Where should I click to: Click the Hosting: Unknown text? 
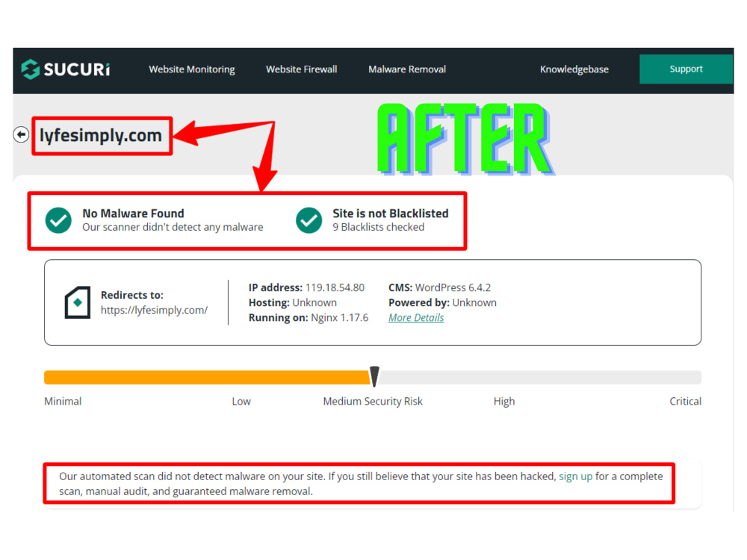click(293, 302)
